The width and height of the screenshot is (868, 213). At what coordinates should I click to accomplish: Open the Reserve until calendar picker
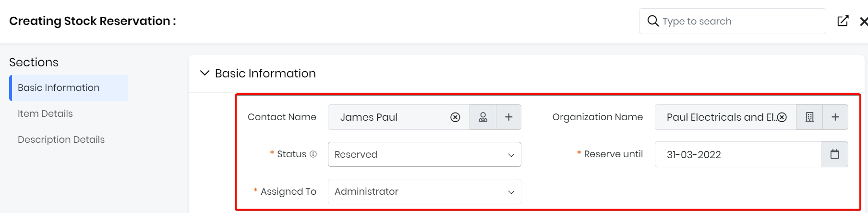pyautogui.click(x=835, y=154)
